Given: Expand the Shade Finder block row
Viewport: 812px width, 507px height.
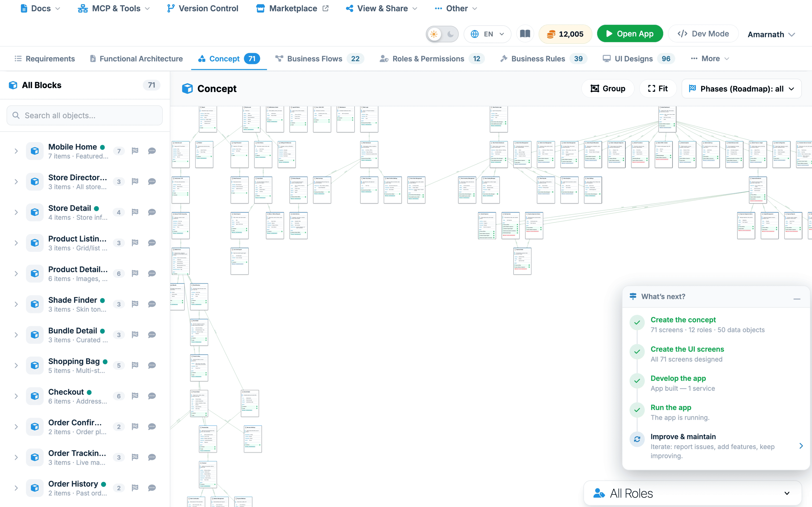Looking at the screenshot, I should (16, 304).
